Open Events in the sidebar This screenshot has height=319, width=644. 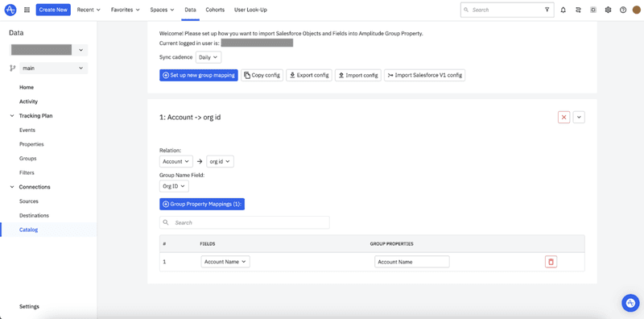click(x=27, y=130)
